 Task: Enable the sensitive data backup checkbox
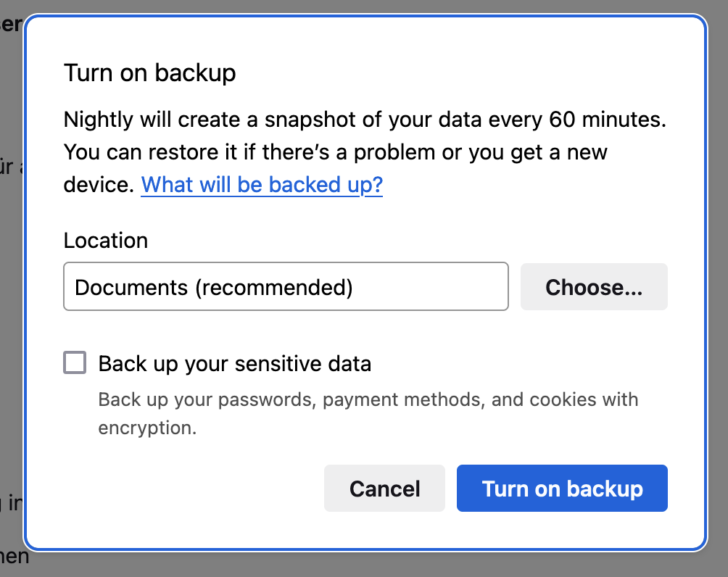[75, 362]
